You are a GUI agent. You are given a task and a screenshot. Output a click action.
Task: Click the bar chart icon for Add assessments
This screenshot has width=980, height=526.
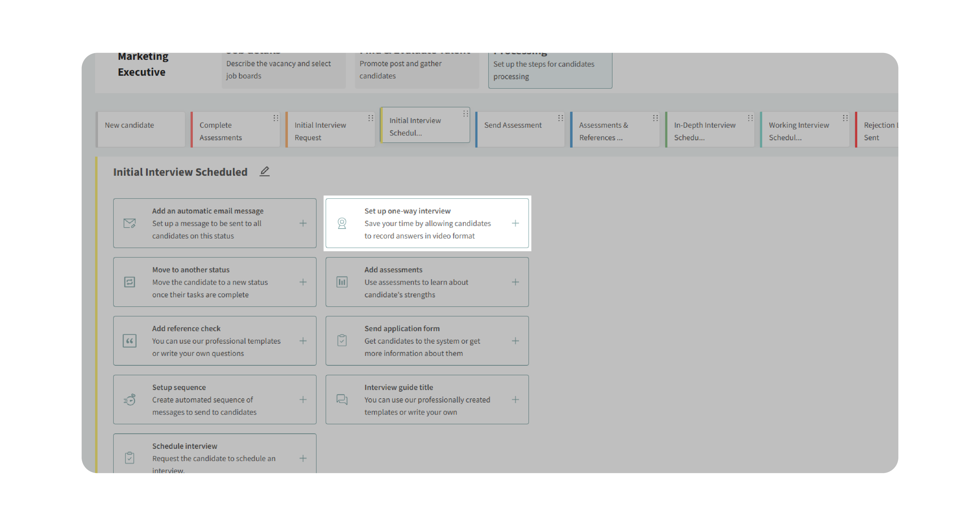click(x=342, y=282)
